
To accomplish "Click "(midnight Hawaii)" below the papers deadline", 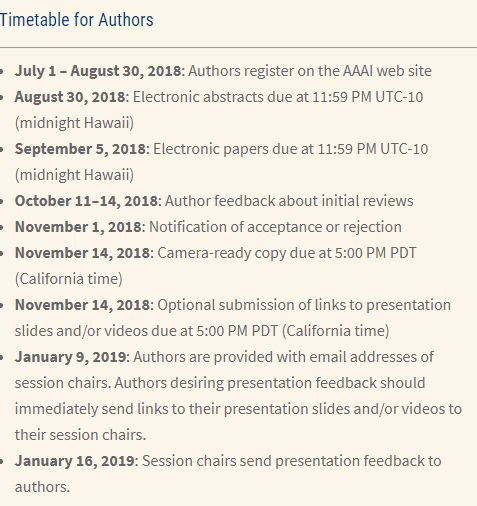I will (74, 175).
